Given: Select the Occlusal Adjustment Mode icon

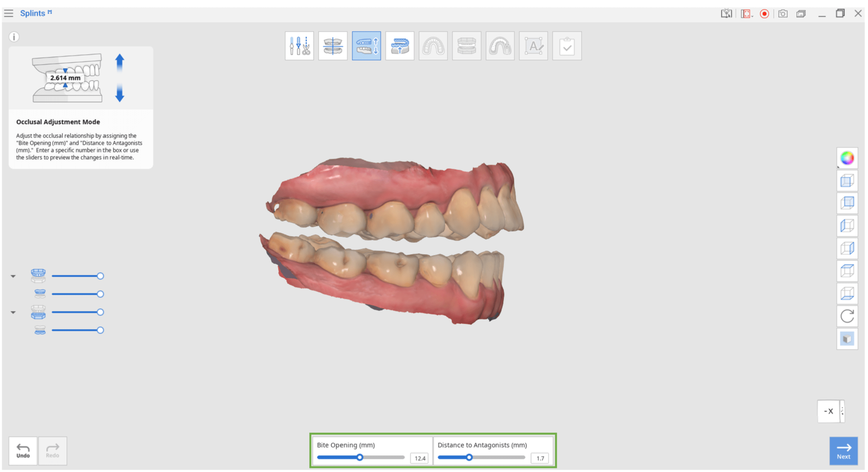Looking at the screenshot, I should [367, 46].
